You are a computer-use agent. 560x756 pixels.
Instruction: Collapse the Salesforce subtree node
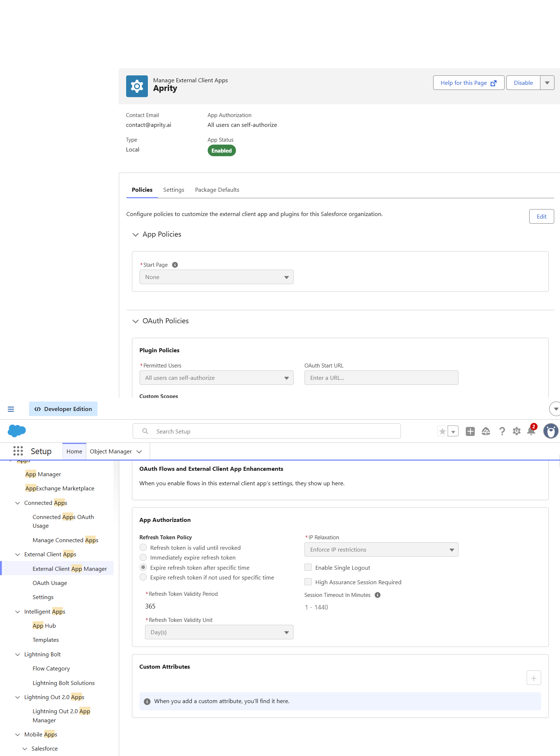click(x=25, y=749)
